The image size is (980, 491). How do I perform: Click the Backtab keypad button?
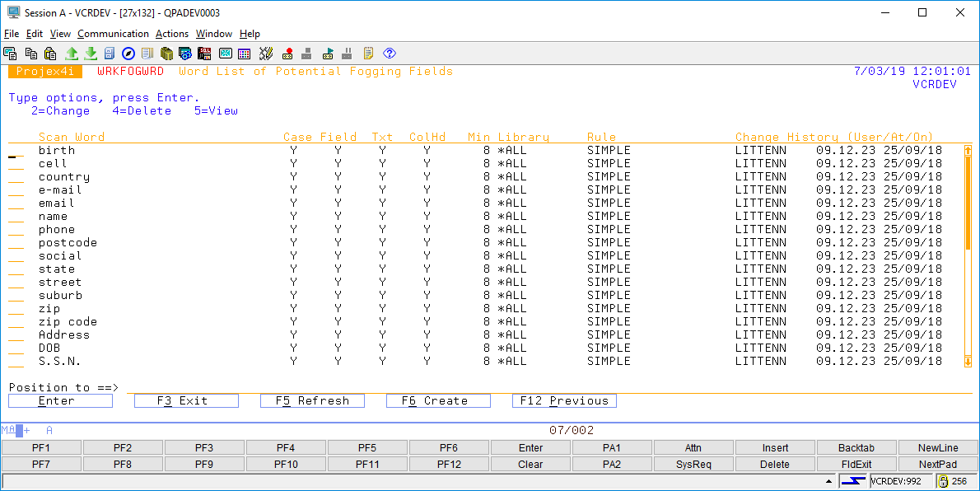pos(856,448)
